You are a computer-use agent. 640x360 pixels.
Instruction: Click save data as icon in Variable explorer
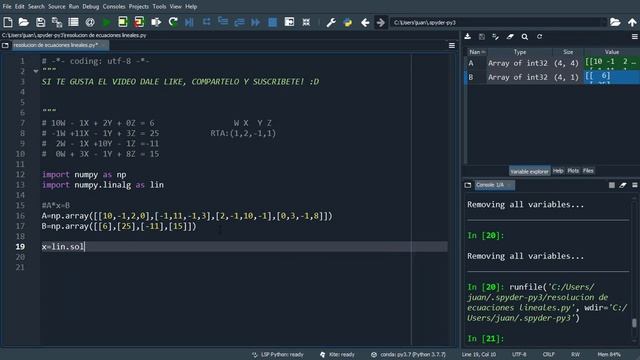[x=496, y=37]
